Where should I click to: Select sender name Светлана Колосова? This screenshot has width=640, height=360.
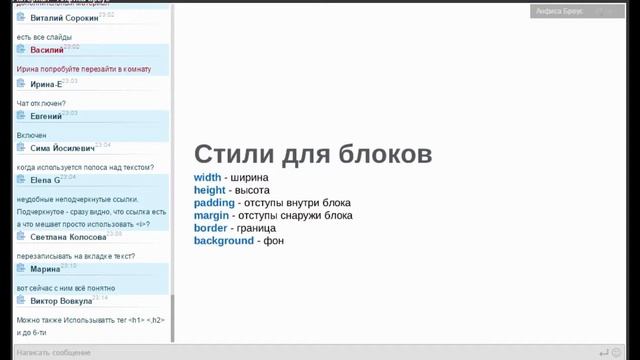point(68,237)
